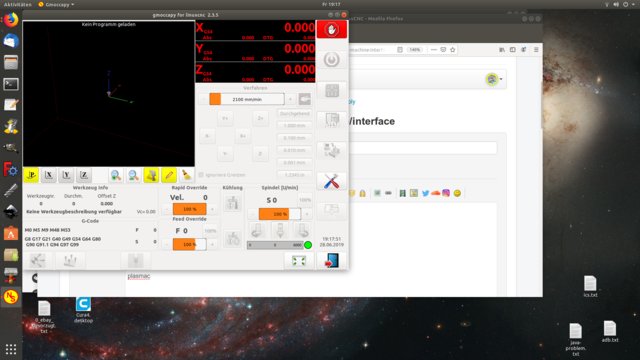Bookmark the page with star icon in Firefox
Image resolution: width=640 pixels, height=360 pixels.
(x=453, y=50)
